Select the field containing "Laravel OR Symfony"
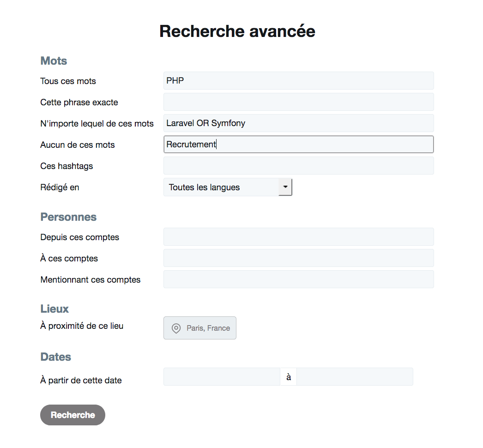483x448 pixels. 298,123
